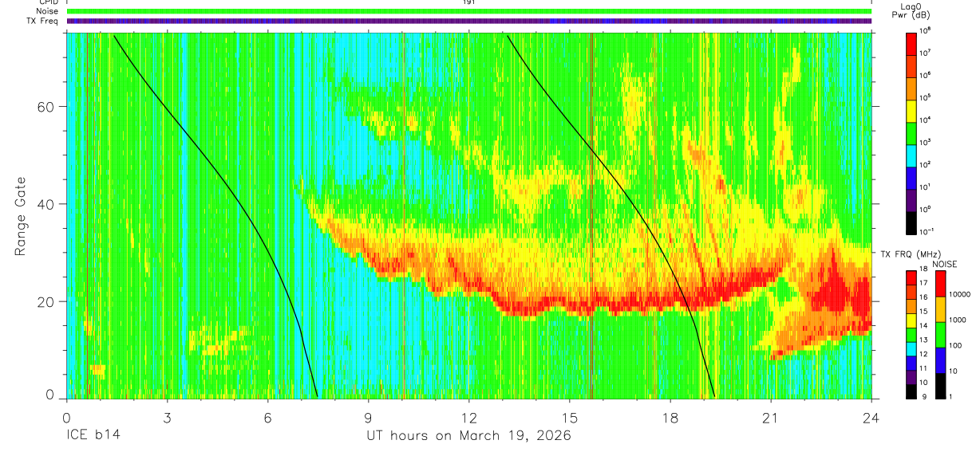Click the x-axis tick label '9'
The image size is (980, 452).
pyautogui.click(x=369, y=418)
